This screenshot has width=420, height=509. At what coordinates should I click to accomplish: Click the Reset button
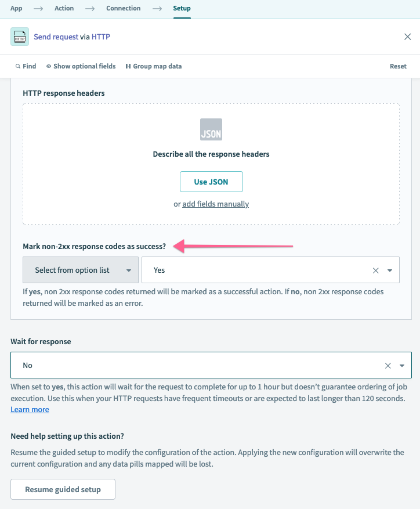tap(398, 66)
